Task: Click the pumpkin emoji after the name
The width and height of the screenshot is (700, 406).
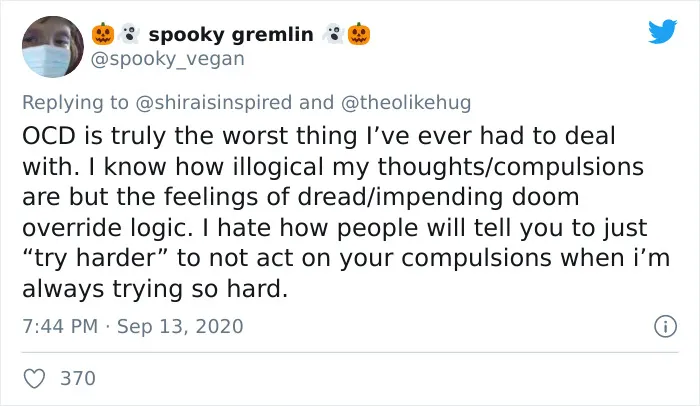Action: pyautogui.click(x=359, y=34)
